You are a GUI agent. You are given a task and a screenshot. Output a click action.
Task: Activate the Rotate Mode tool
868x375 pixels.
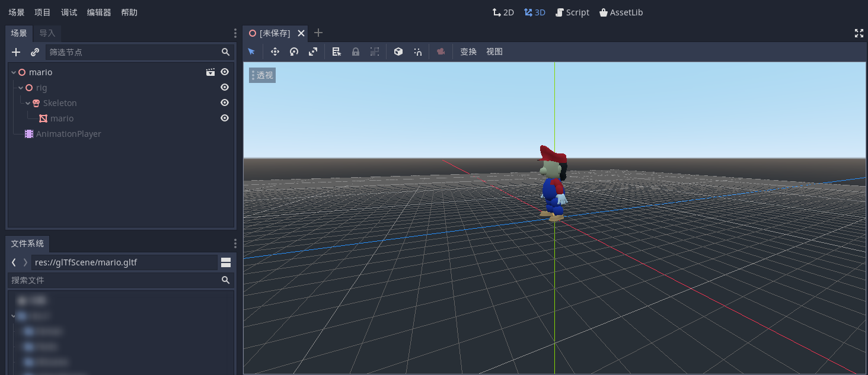[294, 52]
